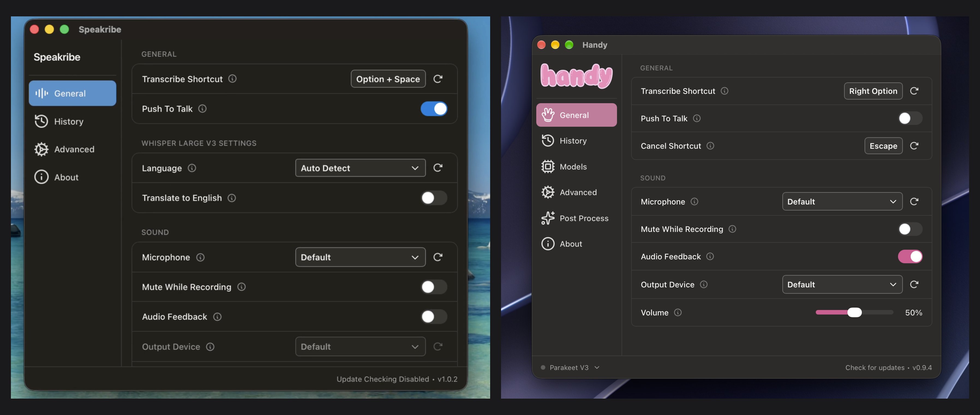Open Models section in Handy sidebar
Image resolution: width=980 pixels, height=415 pixels.
pyautogui.click(x=576, y=167)
